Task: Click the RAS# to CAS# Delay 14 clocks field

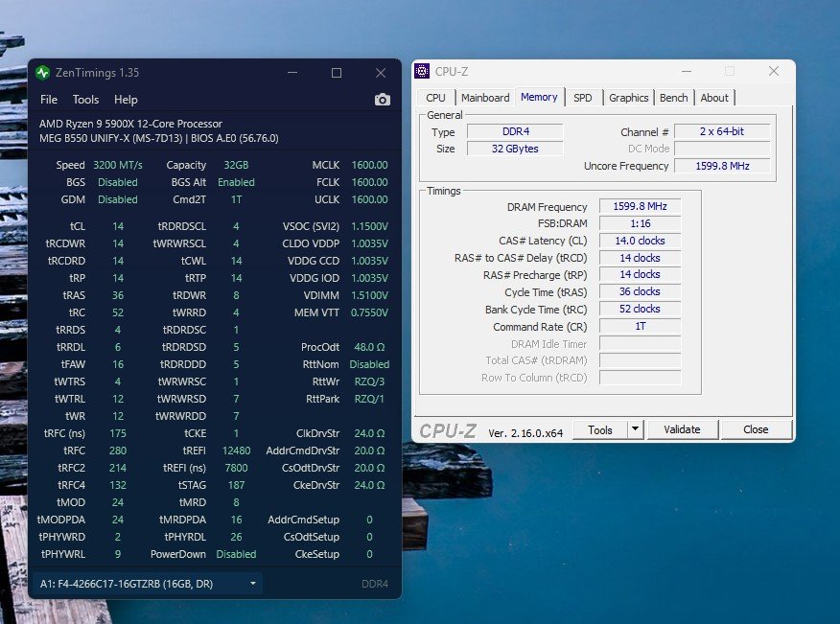Action: tap(641, 258)
